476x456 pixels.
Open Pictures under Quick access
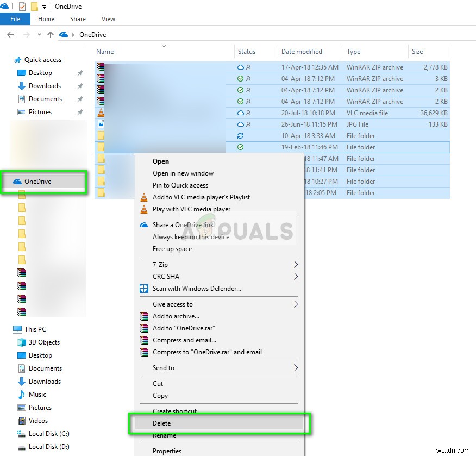coord(40,112)
